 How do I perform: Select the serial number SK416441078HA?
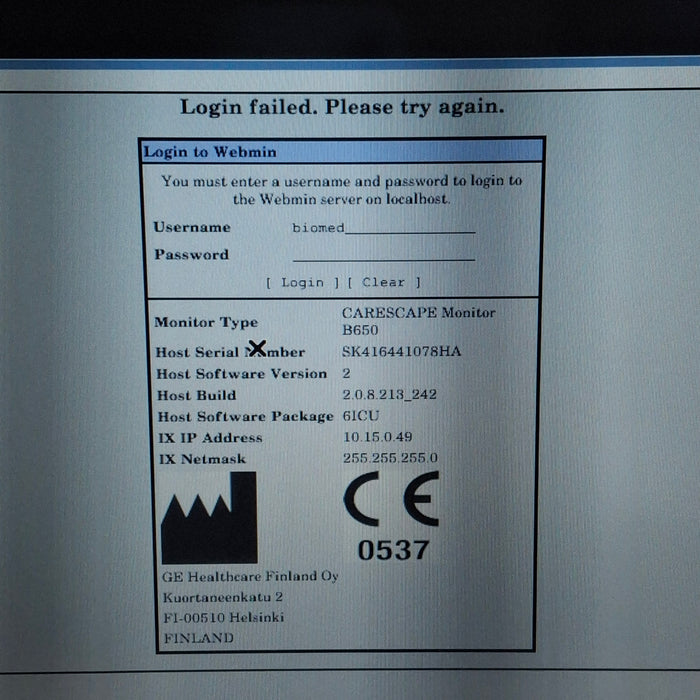point(401,352)
